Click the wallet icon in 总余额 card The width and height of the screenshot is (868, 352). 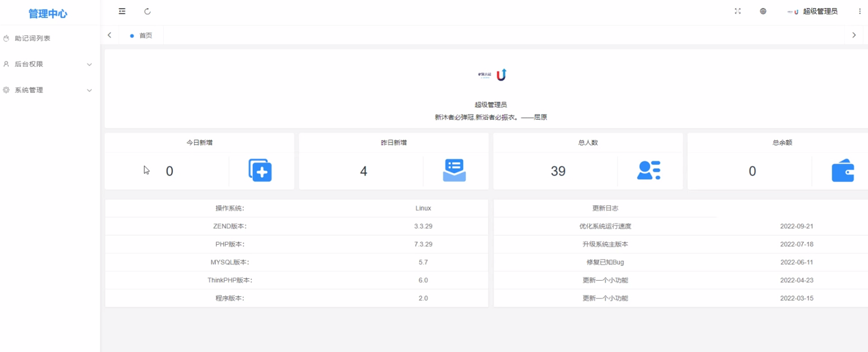point(843,171)
